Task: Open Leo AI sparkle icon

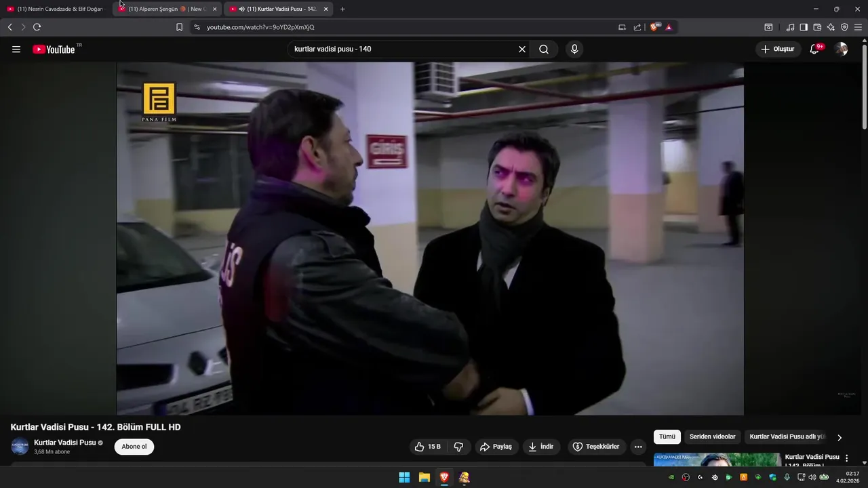Action: [x=831, y=27]
